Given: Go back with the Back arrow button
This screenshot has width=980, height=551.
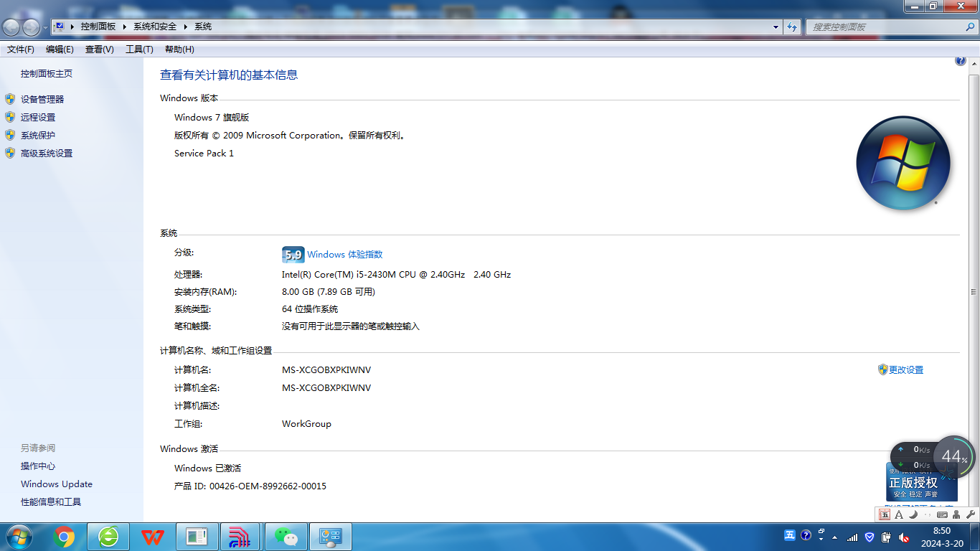Looking at the screenshot, I should (x=11, y=27).
